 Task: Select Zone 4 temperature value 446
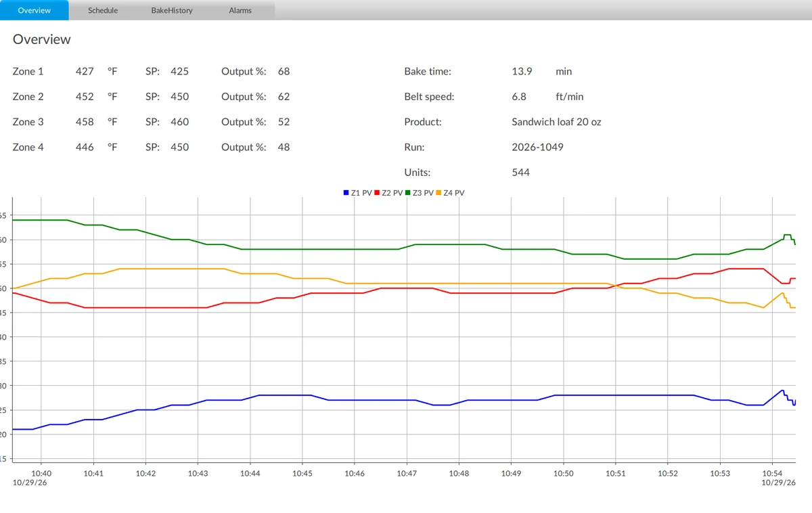pyautogui.click(x=85, y=147)
